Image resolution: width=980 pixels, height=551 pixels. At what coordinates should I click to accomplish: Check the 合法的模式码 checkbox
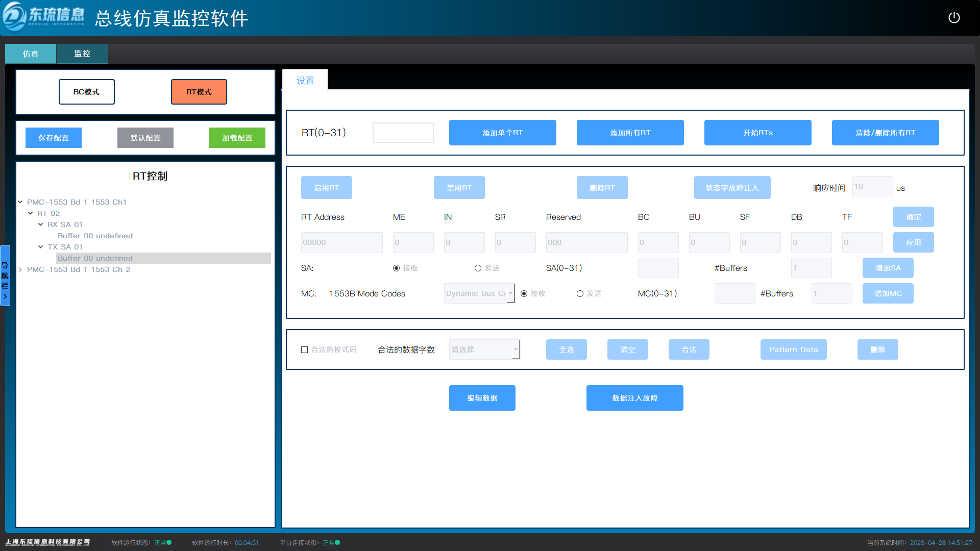(x=305, y=349)
